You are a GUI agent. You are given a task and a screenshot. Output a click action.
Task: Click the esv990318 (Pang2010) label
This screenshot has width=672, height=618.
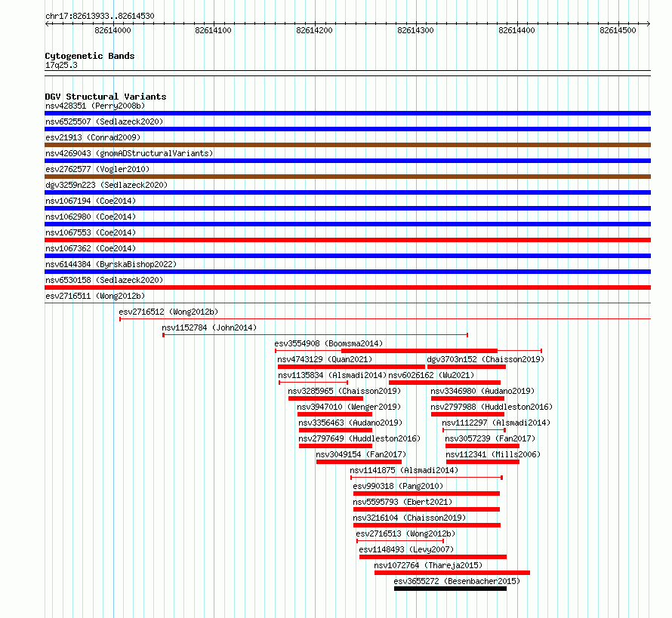tap(398, 486)
